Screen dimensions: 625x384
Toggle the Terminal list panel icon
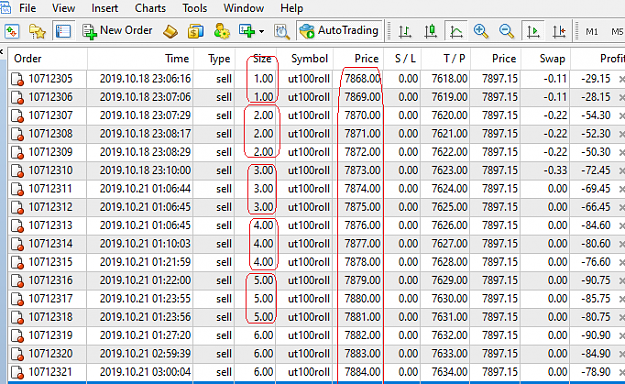point(63,31)
